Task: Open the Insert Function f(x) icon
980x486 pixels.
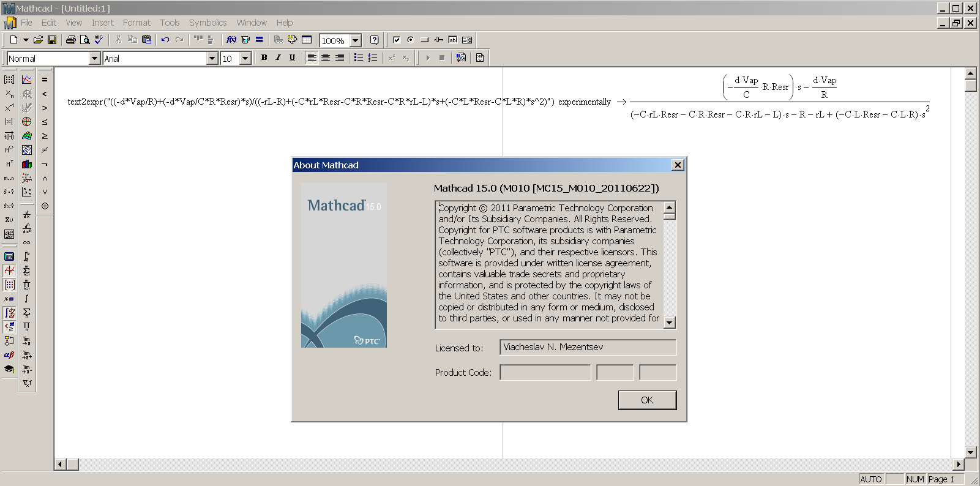Action: 231,40
